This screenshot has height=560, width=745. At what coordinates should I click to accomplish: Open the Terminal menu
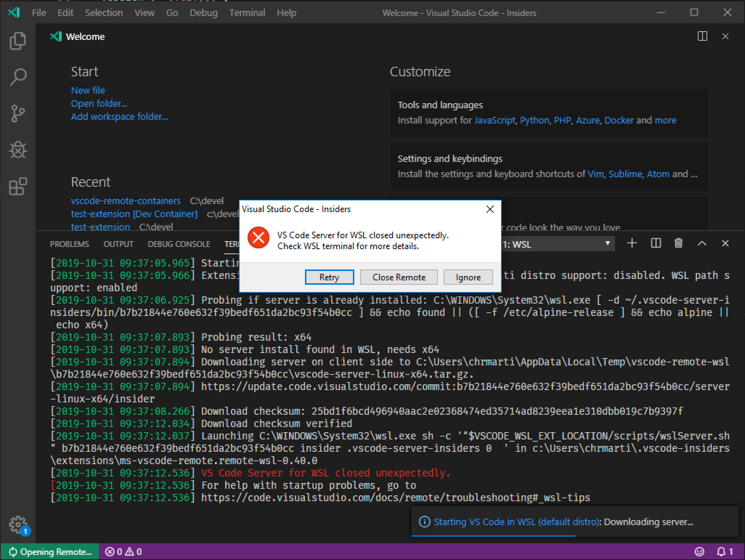247,13
